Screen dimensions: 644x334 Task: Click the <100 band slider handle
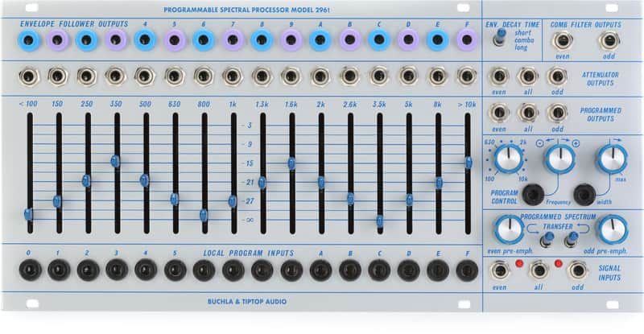[x=28, y=214]
